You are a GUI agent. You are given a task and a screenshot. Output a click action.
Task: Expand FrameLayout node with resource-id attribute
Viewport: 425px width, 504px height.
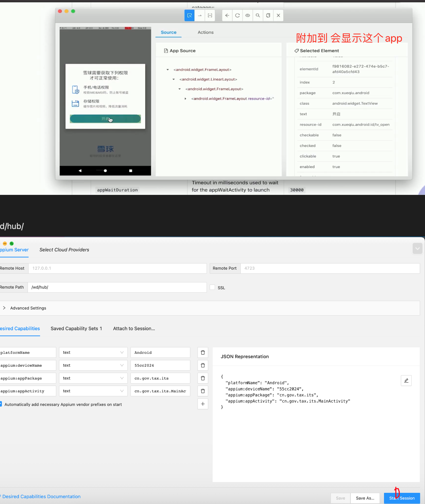185,99
